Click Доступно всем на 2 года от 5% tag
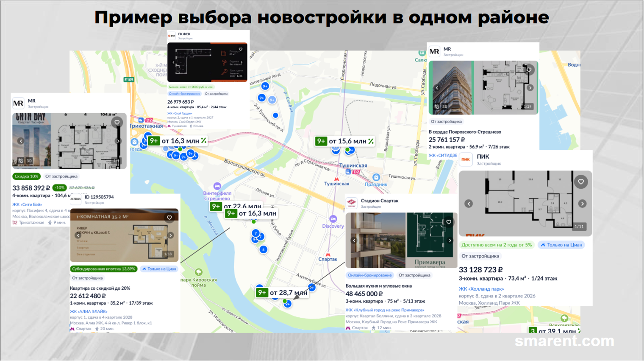This screenshot has height=361, width=644. pos(497,245)
